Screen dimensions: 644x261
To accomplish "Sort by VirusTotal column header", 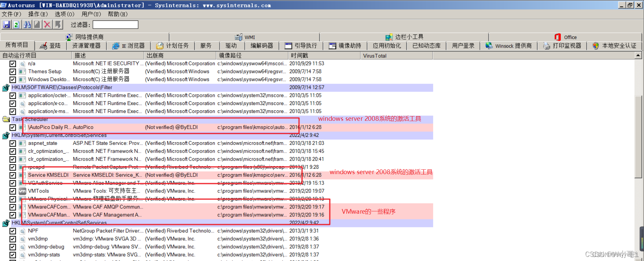I will coord(397,56).
